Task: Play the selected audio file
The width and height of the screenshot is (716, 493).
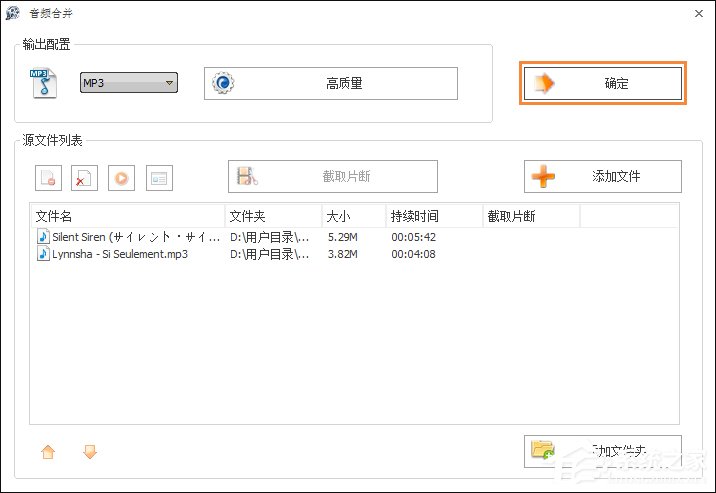Action: [121, 178]
